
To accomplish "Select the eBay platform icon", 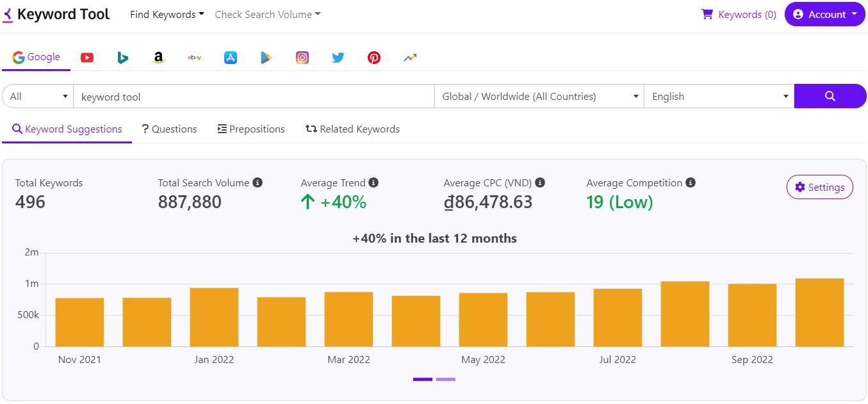I will [x=194, y=57].
